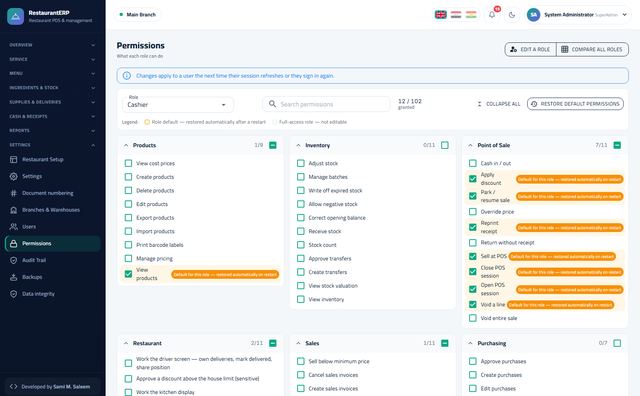
Task: Click the info icon in the notice banner
Action: pyautogui.click(x=127, y=76)
